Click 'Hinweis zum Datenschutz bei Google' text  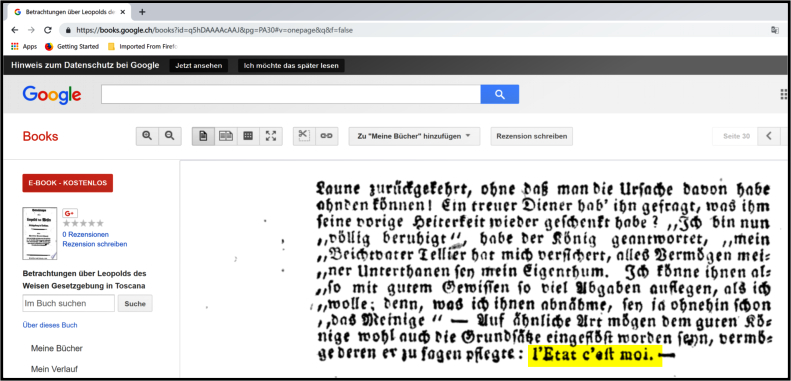[85, 65]
